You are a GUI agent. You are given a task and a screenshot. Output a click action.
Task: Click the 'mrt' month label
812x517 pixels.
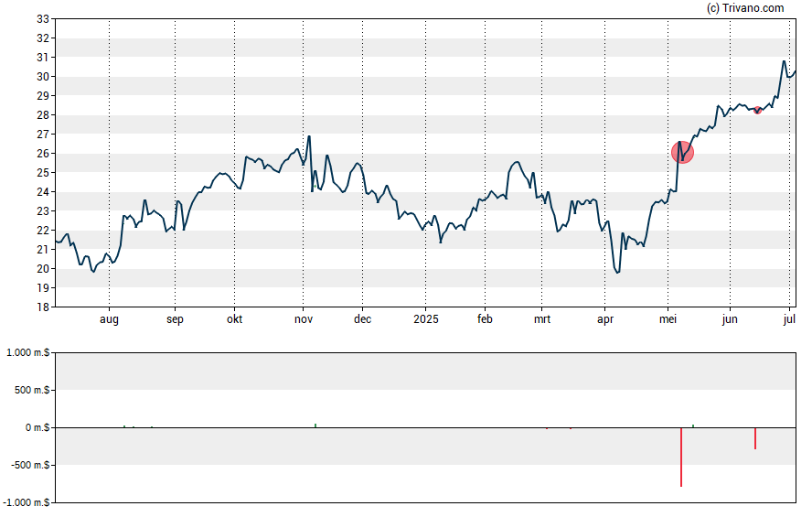pos(542,319)
